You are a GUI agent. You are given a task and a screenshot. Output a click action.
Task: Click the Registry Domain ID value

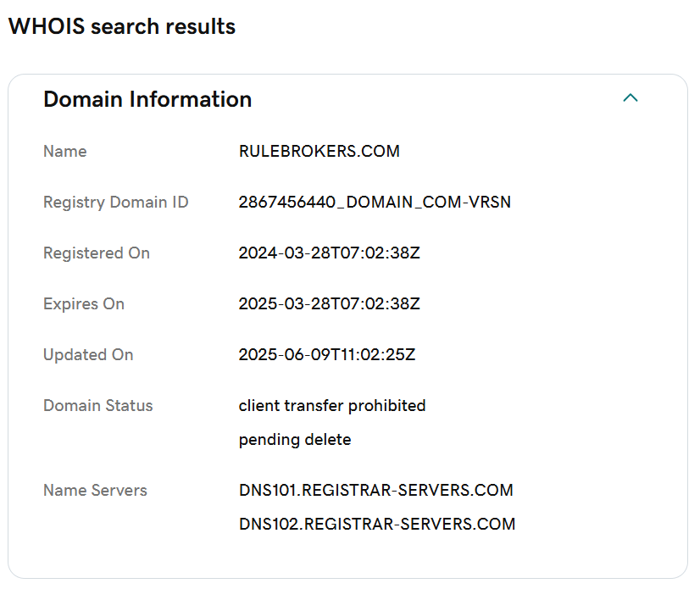click(x=375, y=203)
